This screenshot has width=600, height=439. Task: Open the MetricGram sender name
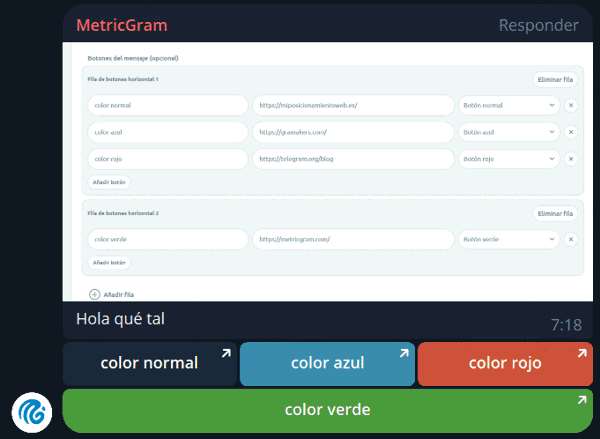(122, 25)
